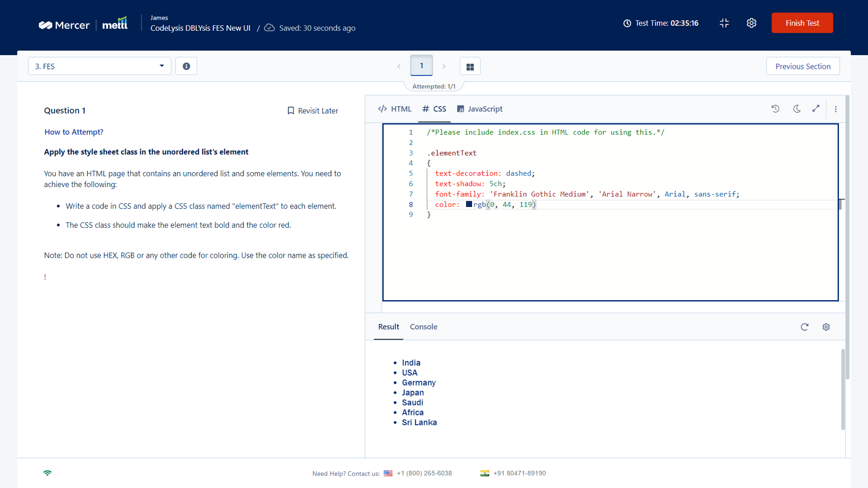Open the result panel settings gear

[x=826, y=327]
